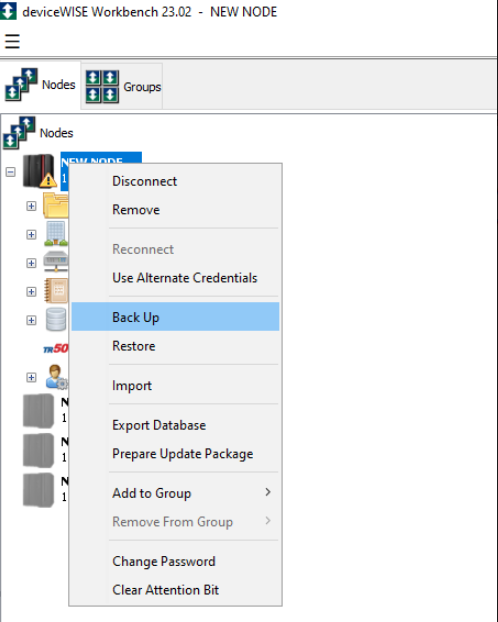
Task: Switch to the Groups tab
Action: click(122, 86)
